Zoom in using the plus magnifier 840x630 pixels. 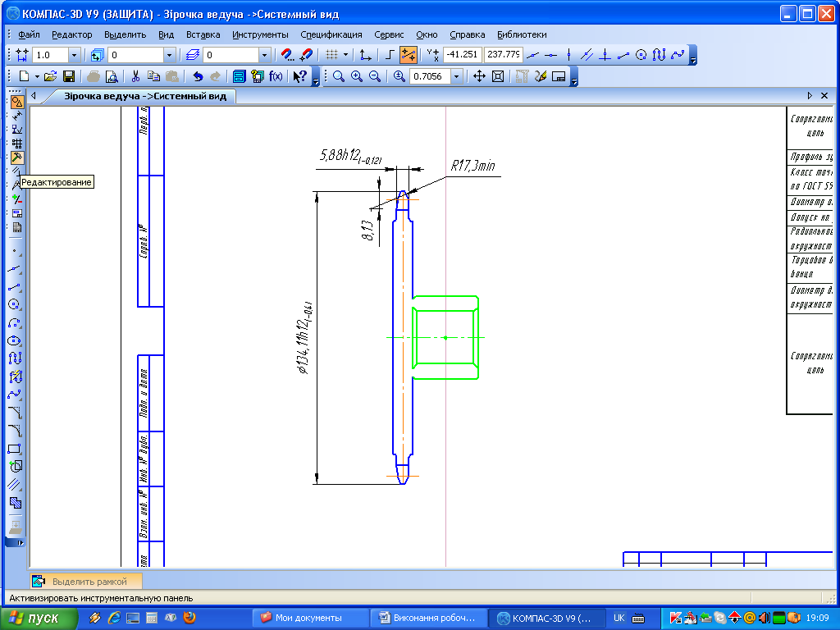[357, 76]
